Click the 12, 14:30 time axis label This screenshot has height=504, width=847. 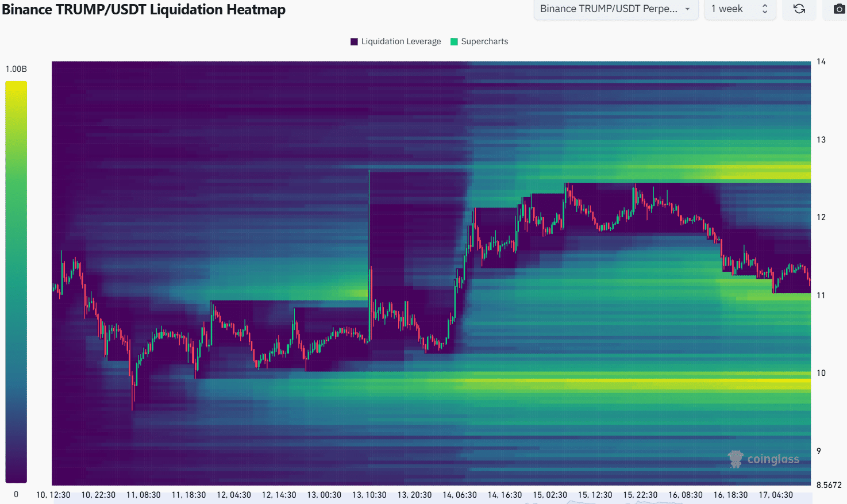pyautogui.click(x=279, y=495)
